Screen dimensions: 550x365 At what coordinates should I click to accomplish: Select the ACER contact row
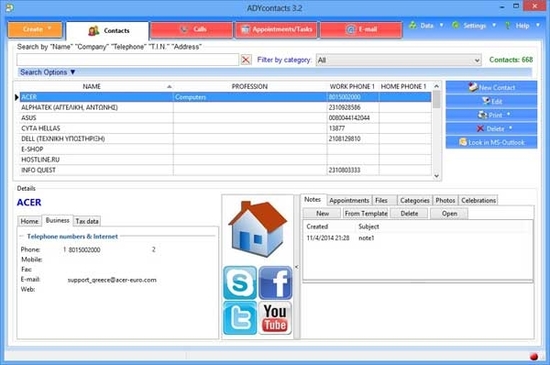click(225, 97)
